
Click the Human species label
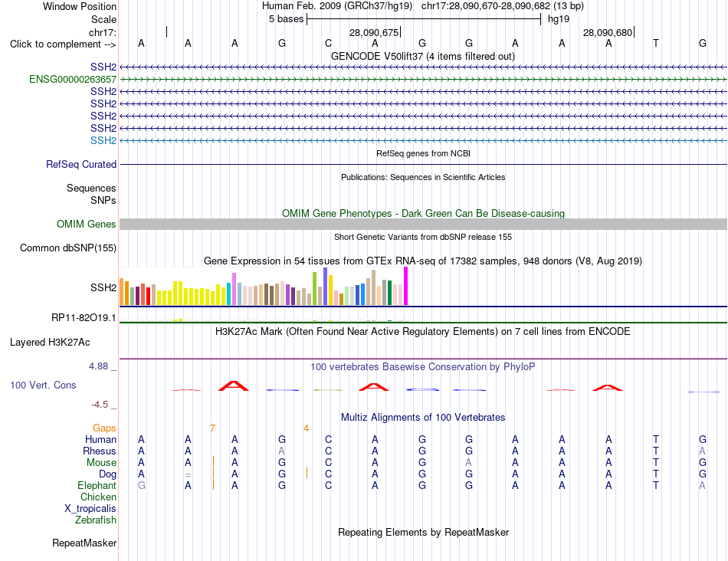[100, 439]
